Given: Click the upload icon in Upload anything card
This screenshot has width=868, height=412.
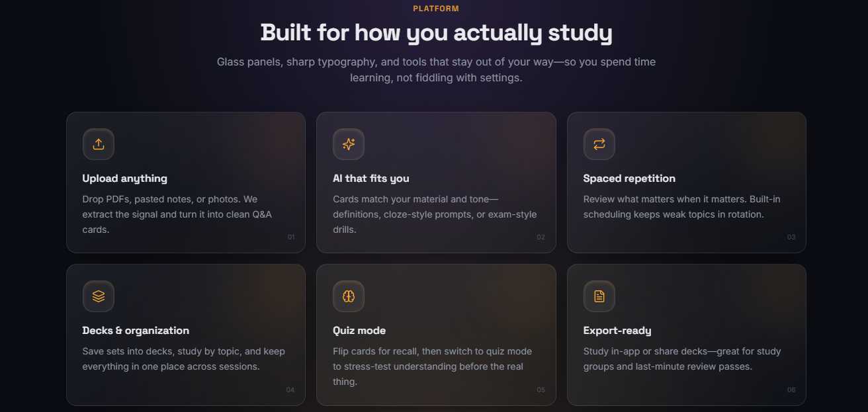Looking at the screenshot, I should pos(99,144).
